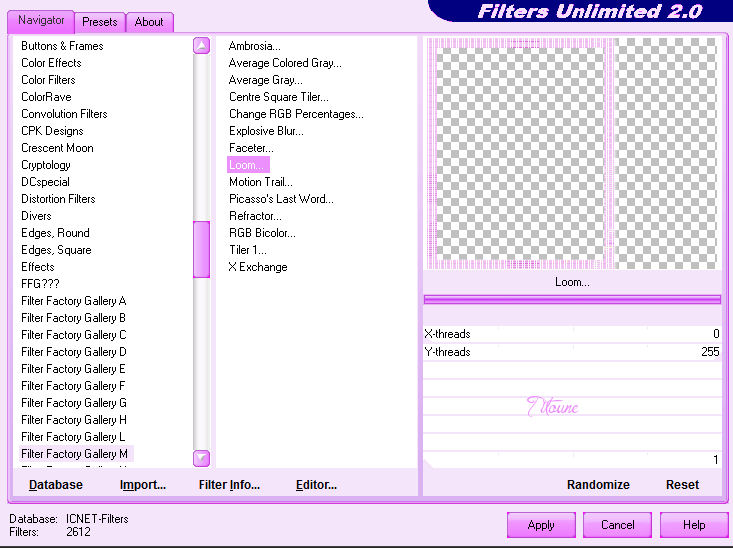This screenshot has width=733, height=548.
Task: Select Distortion Filters category
Action: point(58,199)
